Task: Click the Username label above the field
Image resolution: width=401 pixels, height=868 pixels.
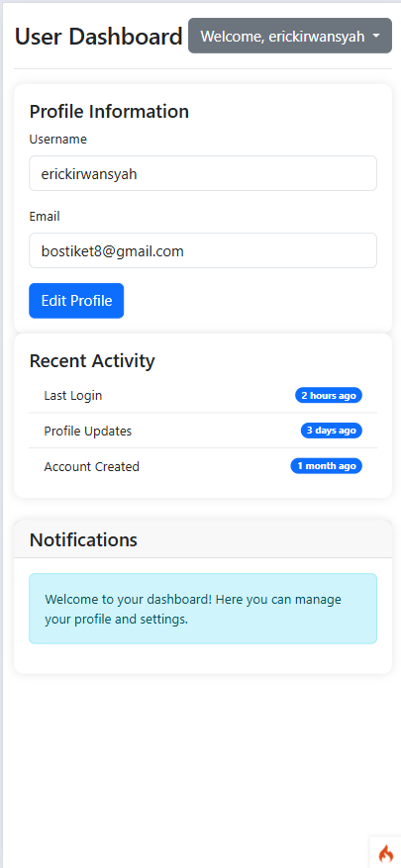Action: point(58,139)
